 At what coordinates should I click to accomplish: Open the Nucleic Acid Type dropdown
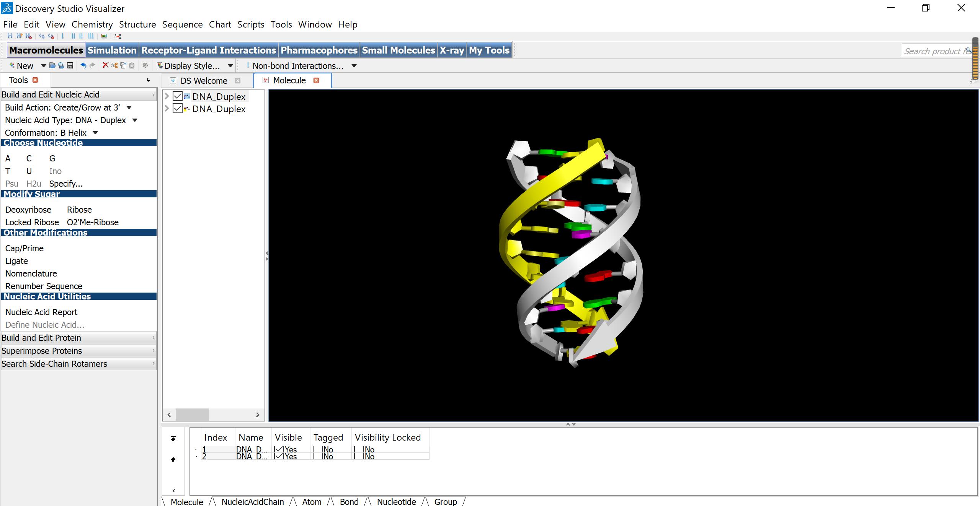134,120
